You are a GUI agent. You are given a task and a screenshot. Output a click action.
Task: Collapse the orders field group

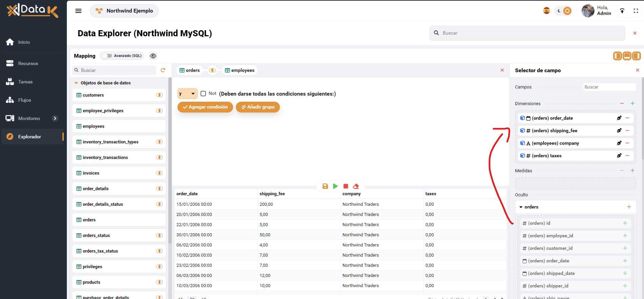[521, 207]
